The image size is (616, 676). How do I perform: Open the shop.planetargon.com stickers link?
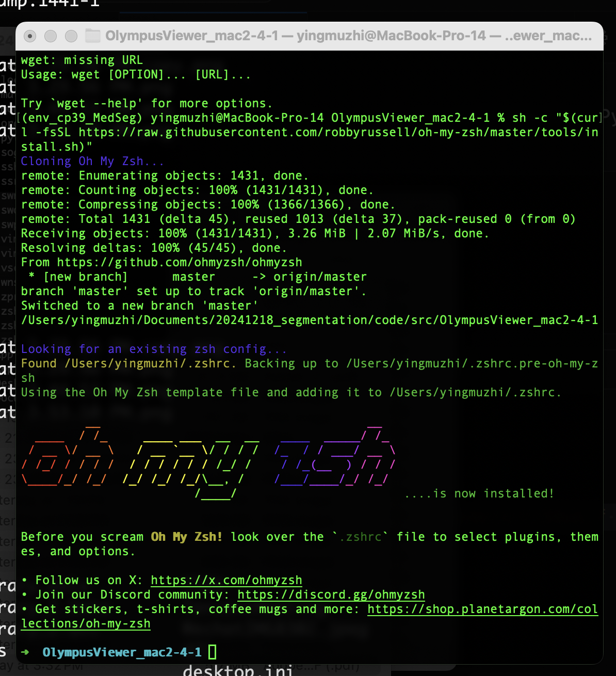point(483,609)
